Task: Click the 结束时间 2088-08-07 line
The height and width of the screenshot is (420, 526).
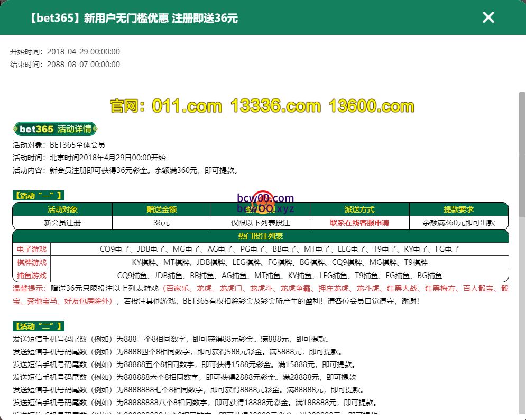Action: (x=64, y=65)
